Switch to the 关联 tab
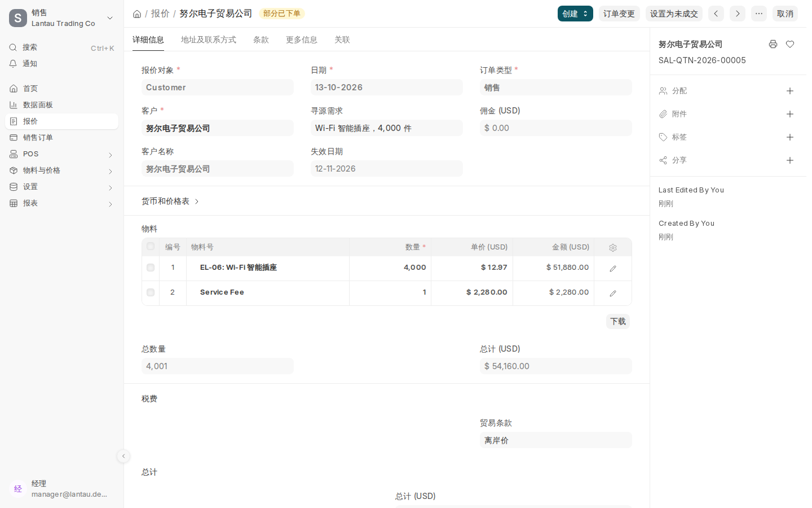This screenshot has width=812, height=508. [x=342, y=40]
